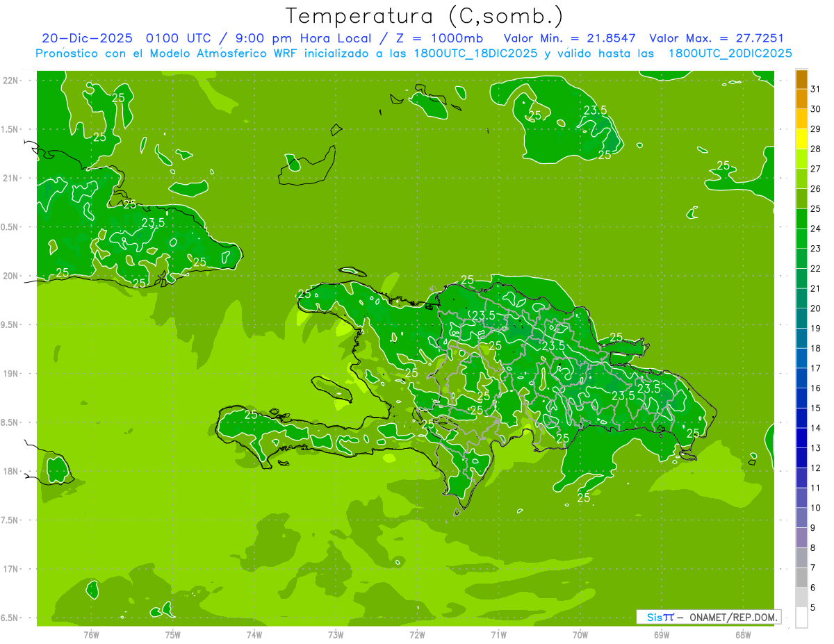Click the color scale value '14'
The width and height of the screenshot is (834, 644).
[816, 428]
